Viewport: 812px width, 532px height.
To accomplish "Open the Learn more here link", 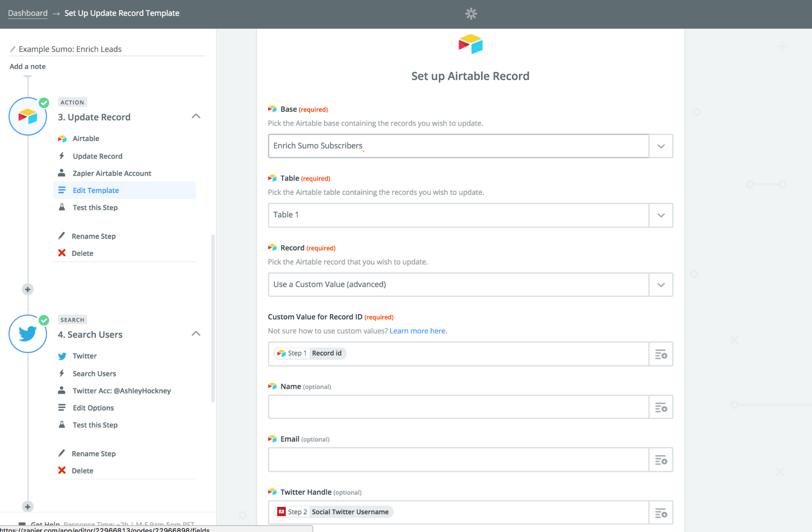I will (x=417, y=331).
